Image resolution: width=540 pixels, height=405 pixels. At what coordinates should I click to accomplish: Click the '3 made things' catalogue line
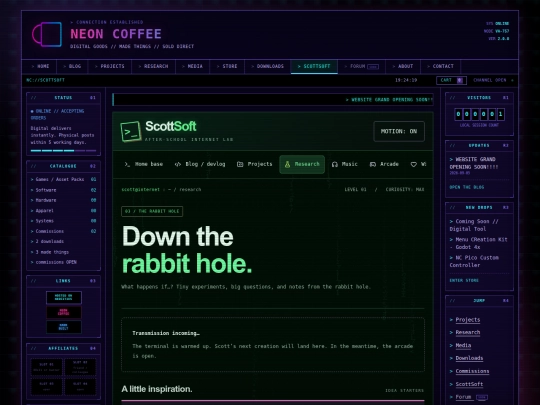point(50,252)
